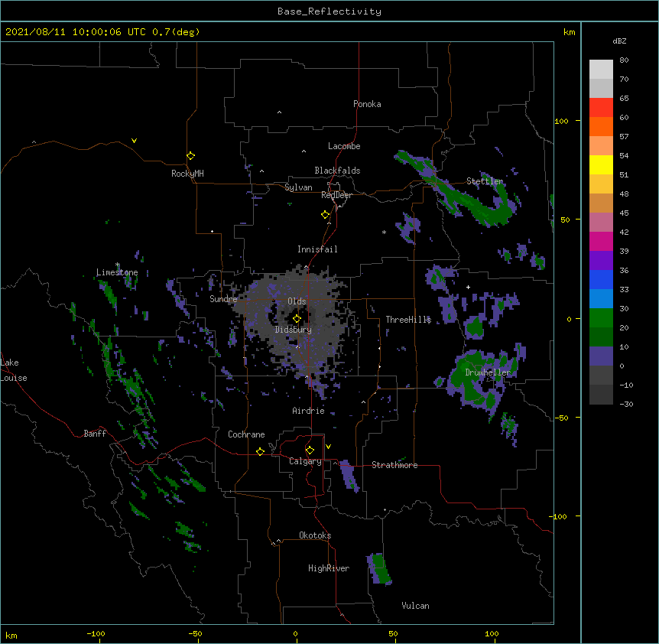Screen dimensions: 659x644
Task: Click the light gray 80 dBZ swatch
Action: click(601, 70)
